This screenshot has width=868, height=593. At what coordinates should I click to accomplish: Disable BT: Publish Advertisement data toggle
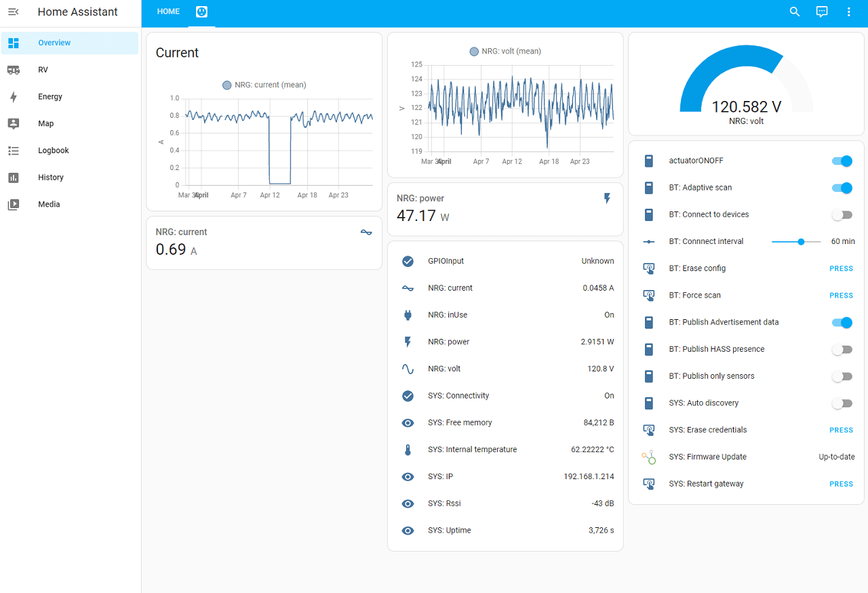(x=842, y=323)
